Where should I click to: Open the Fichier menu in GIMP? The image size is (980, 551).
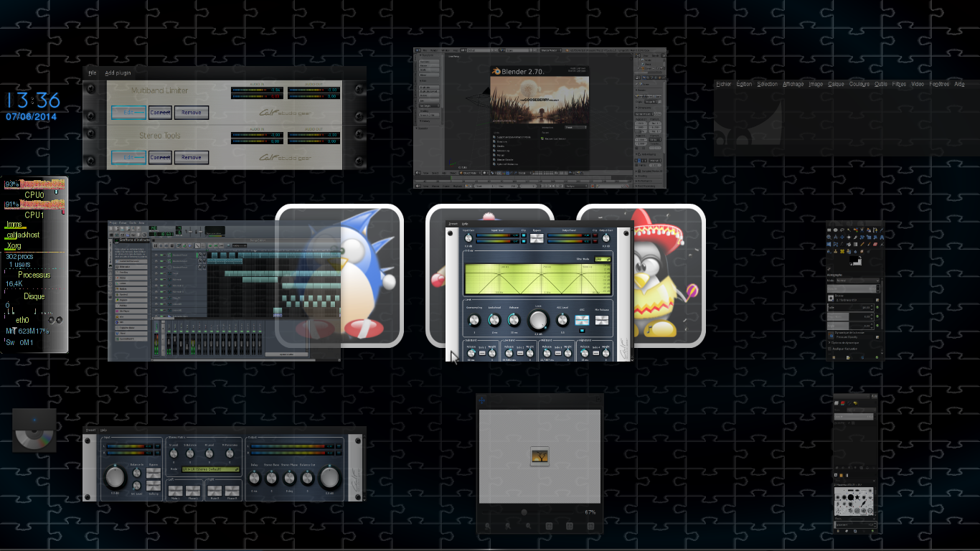point(724,84)
